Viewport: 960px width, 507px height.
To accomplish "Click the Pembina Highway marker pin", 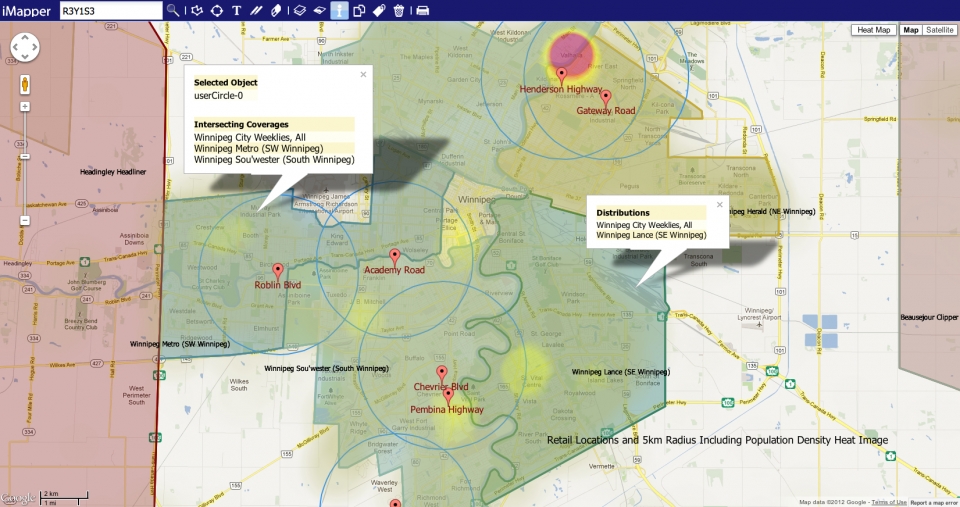I will pyautogui.click(x=448, y=396).
